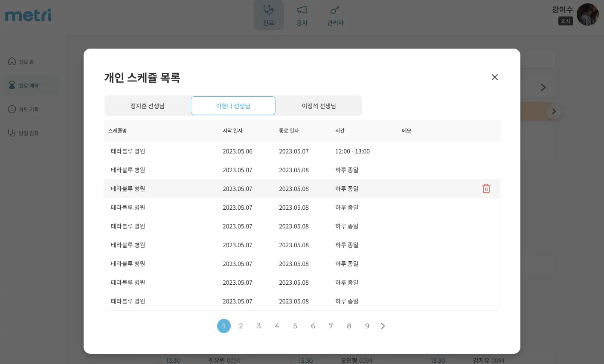Click the round right-arrow button behind dialog
This screenshot has width=604, height=364.
553,111
